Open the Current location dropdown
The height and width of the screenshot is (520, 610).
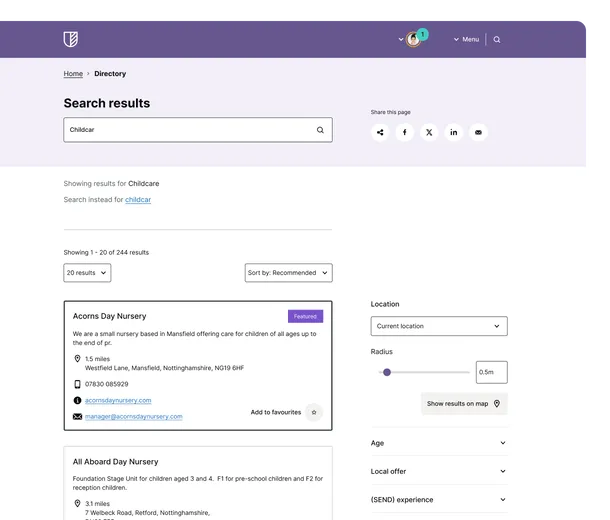[x=439, y=326]
